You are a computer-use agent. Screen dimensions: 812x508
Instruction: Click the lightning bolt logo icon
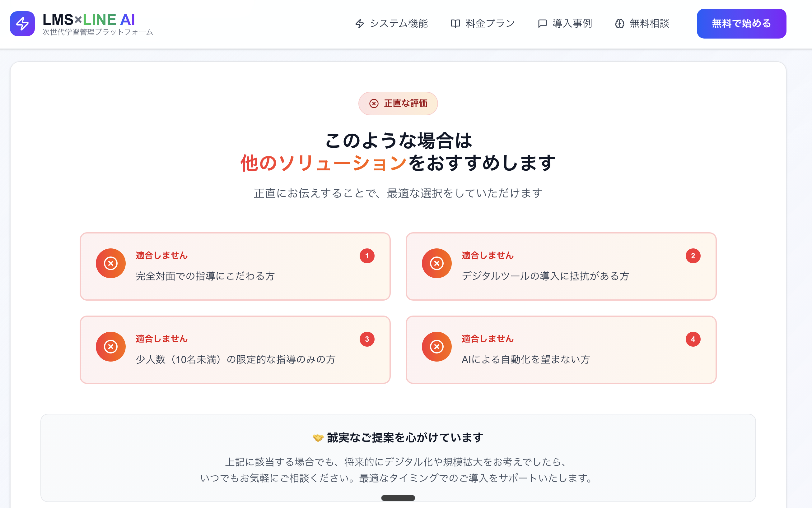coord(22,24)
